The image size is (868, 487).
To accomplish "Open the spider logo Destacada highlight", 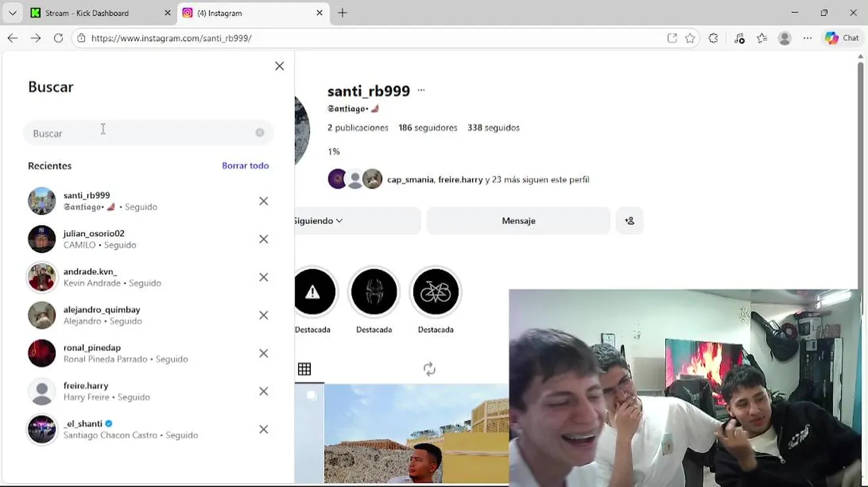I will [x=374, y=292].
